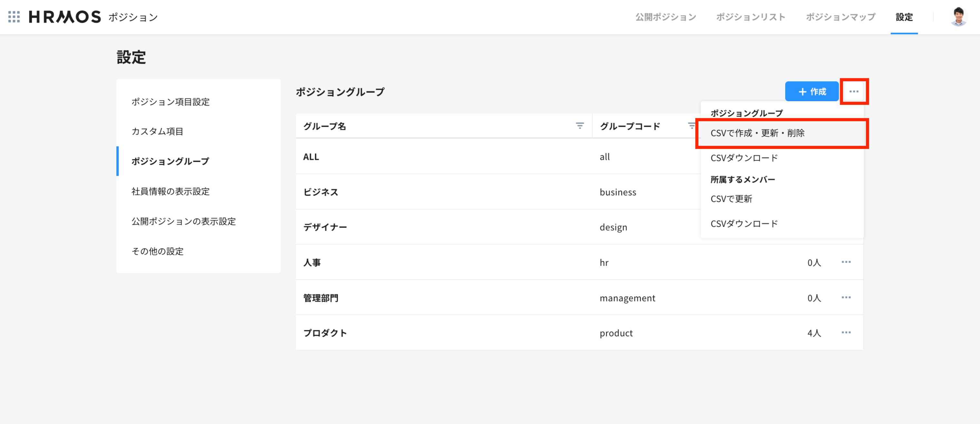Image resolution: width=980 pixels, height=424 pixels.
Task: Select CSVダウンロード under 所属するメンバー
Action: pos(744,223)
